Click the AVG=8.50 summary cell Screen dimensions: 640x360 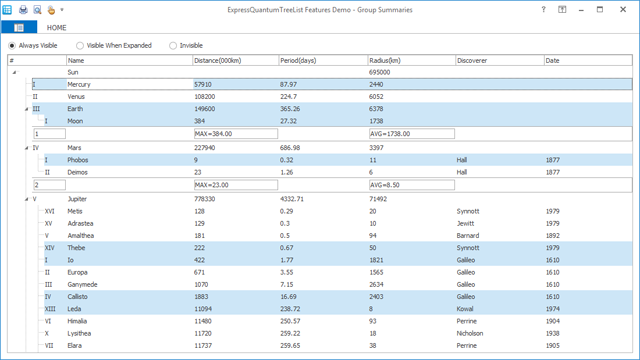click(411, 185)
